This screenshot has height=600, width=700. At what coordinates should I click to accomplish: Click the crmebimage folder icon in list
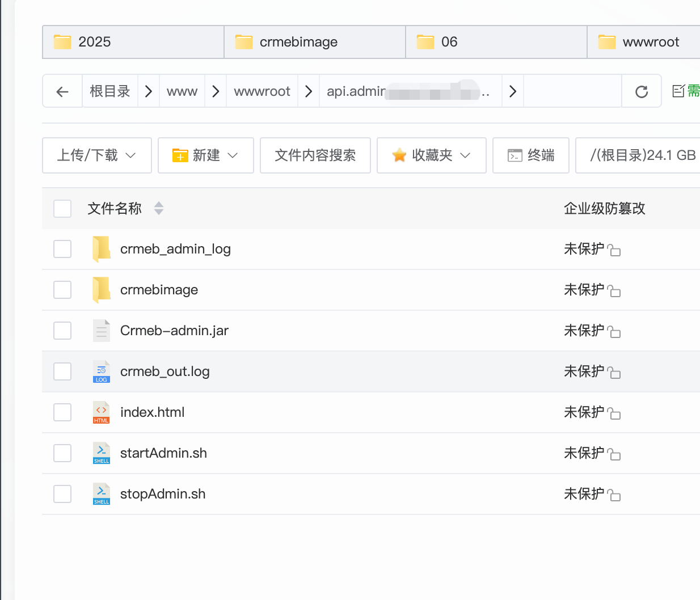(x=102, y=290)
